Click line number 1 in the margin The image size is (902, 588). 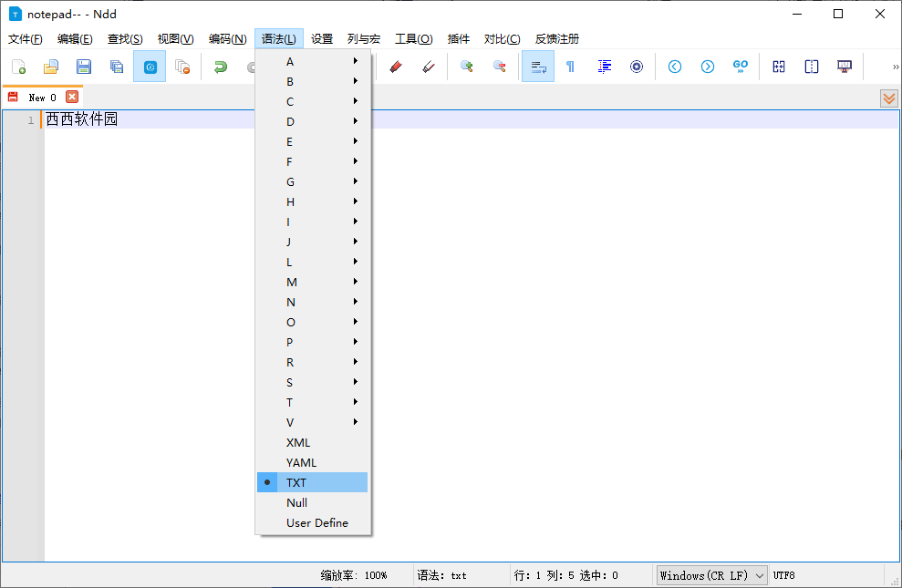(x=30, y=120)
